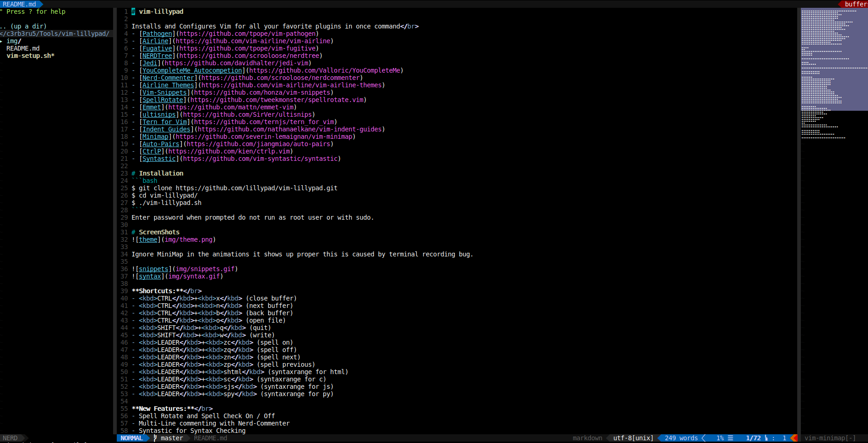Viewport: 868px width, 443px height.
Task: Click the git clone command line
Action: [234, 188]
